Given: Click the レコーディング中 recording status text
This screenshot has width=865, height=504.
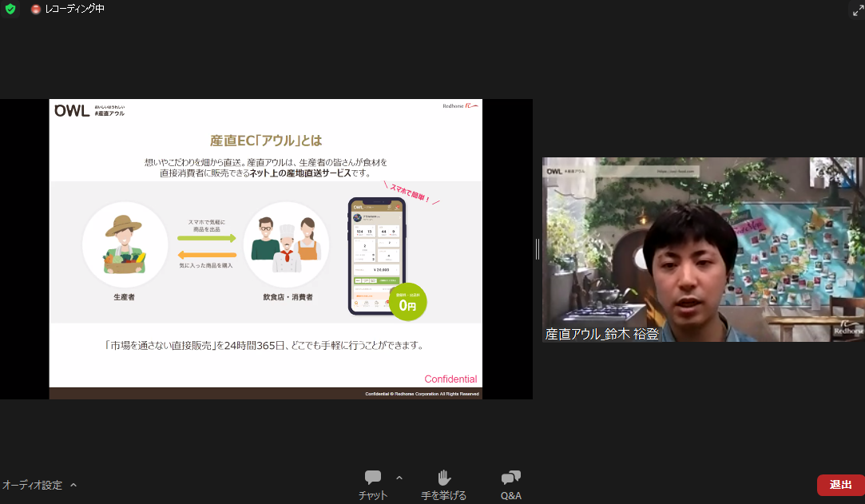Looking at the screenshot, I should 74,9.
